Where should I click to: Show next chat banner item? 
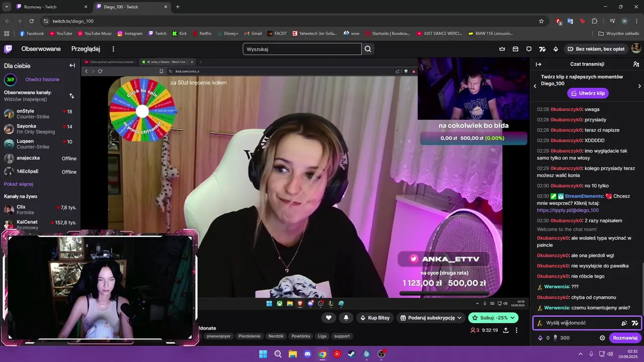coord(639,86)
